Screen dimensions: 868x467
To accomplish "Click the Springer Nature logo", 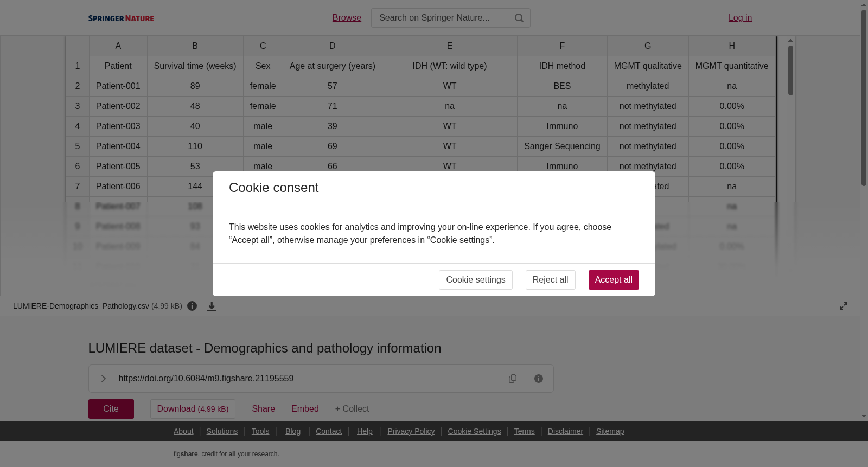I will tap(121, 18).
